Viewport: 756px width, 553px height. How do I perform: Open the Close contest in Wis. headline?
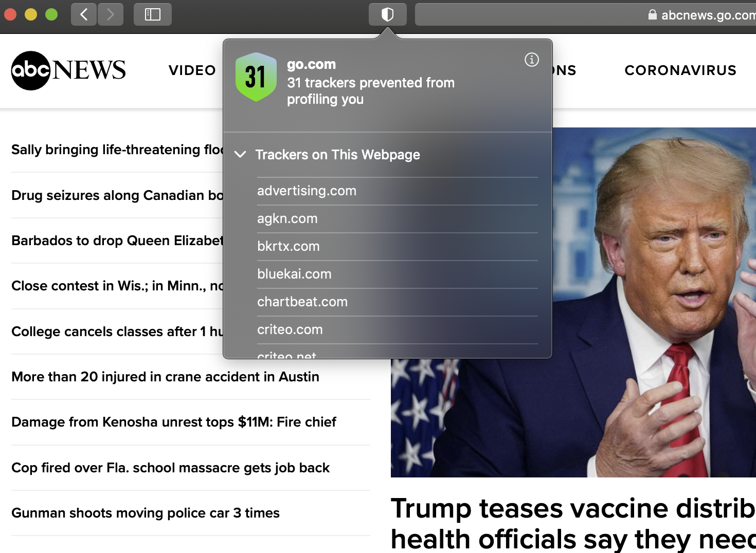click(117, 286)
